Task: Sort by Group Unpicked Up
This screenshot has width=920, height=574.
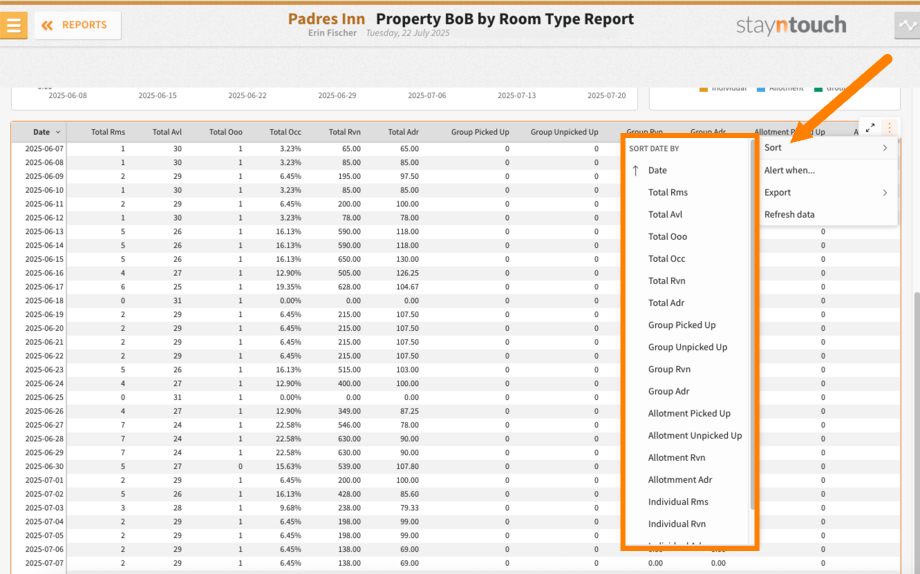Action: click(688, 347)
